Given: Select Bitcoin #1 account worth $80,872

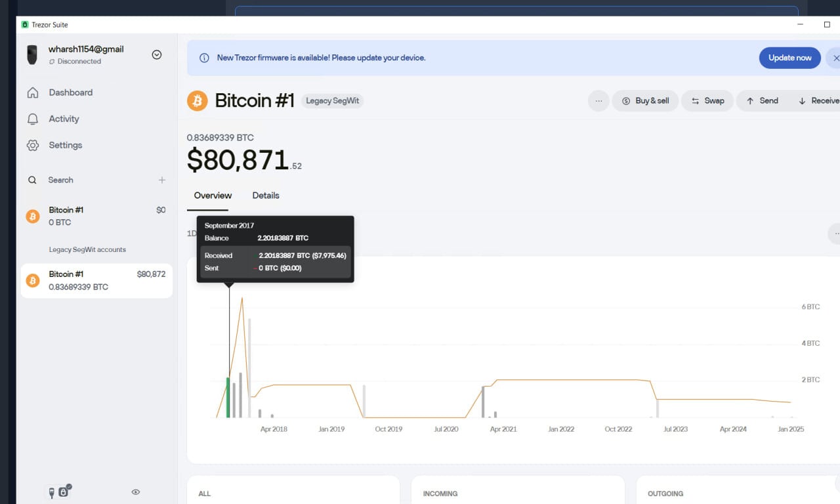Looking at the screenshot, I should coord(96,281).
